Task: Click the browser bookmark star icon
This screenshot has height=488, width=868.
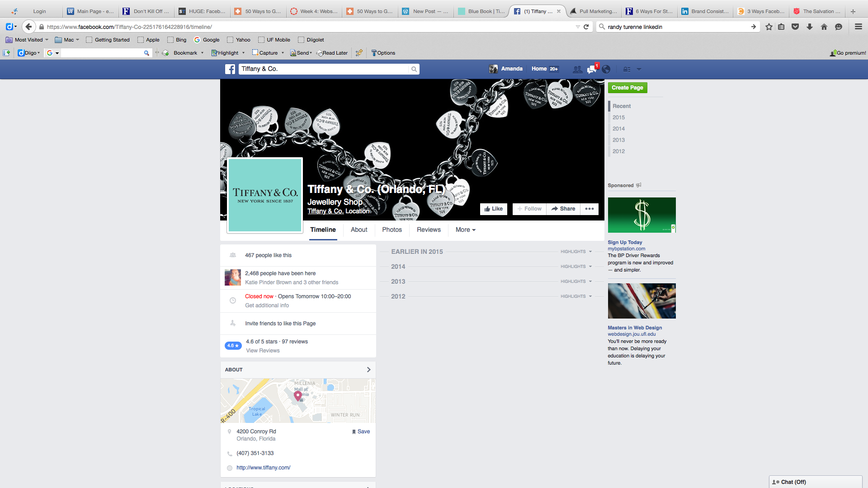Action: [x=769, y=27]
